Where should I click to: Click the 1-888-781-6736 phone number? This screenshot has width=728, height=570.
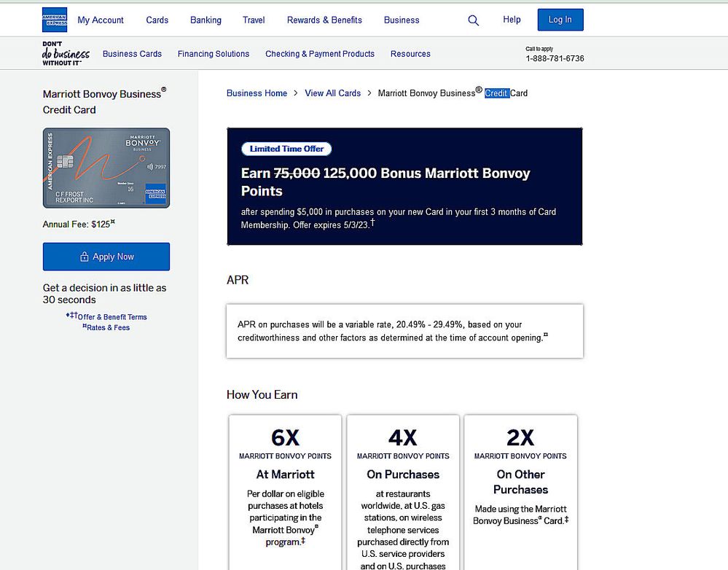(x=555, y=58)
